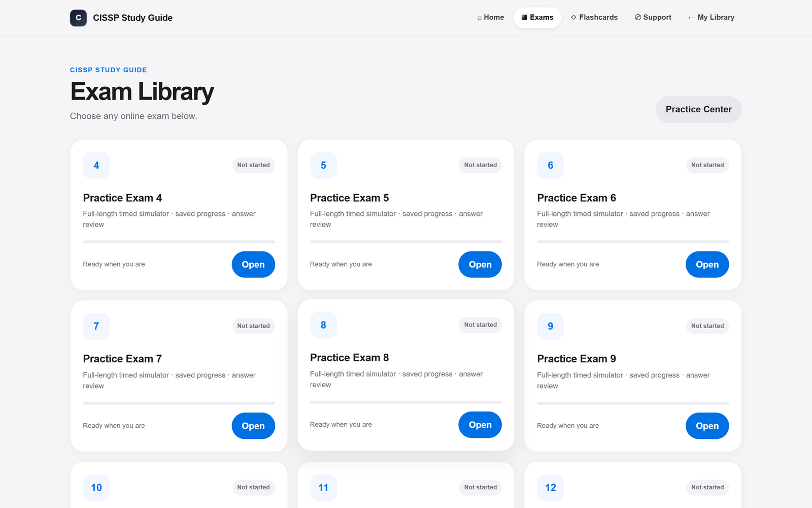Click the number 10 exam badge

pyautogui.click(x=96, y=488)
